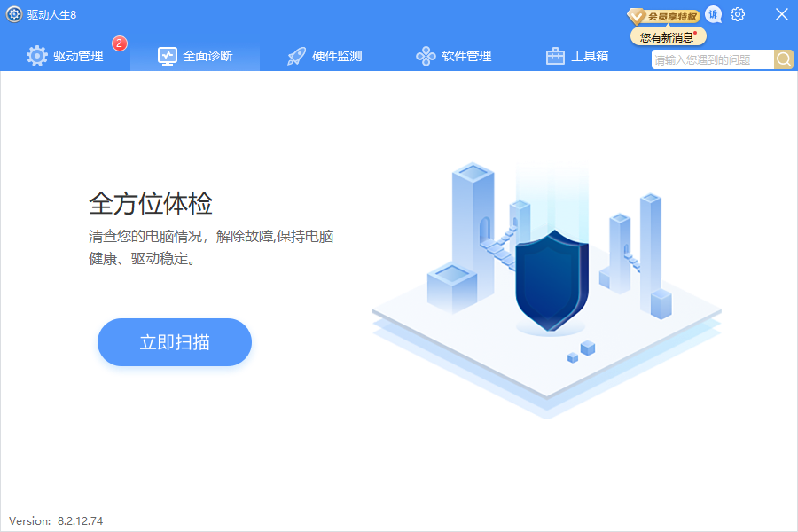
Task: Click the 诉 feedback icon
Action: [x=714, y=14]
